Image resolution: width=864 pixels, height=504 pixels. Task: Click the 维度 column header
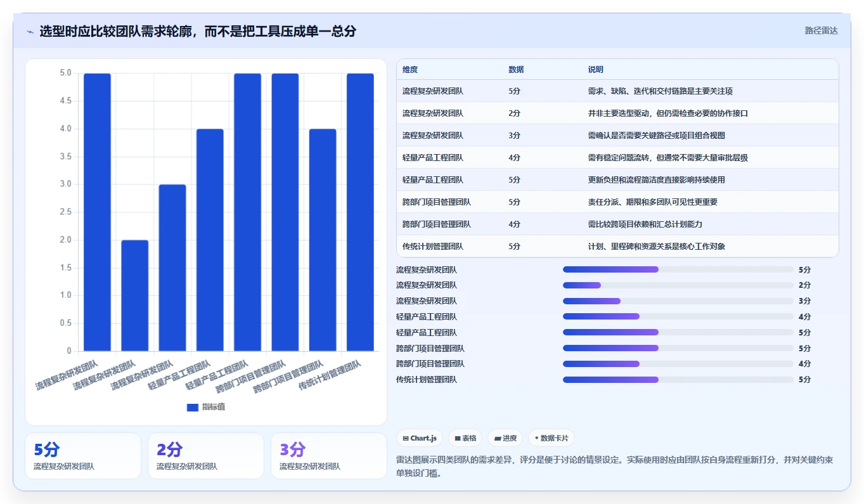pos(410,70)
